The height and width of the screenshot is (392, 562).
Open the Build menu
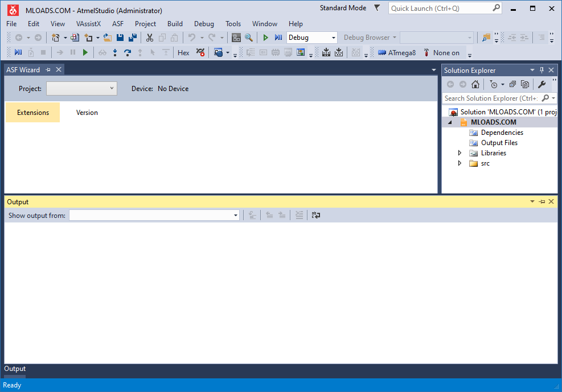point(175,24)
